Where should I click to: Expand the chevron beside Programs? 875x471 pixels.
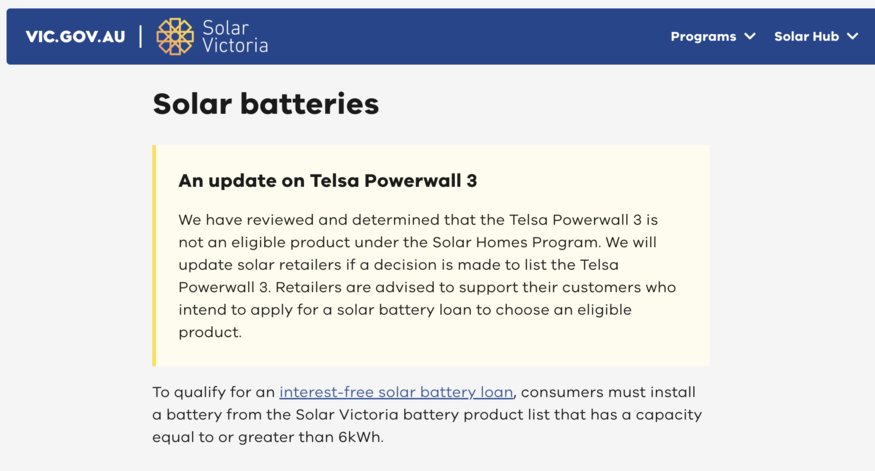click(750, 36)
